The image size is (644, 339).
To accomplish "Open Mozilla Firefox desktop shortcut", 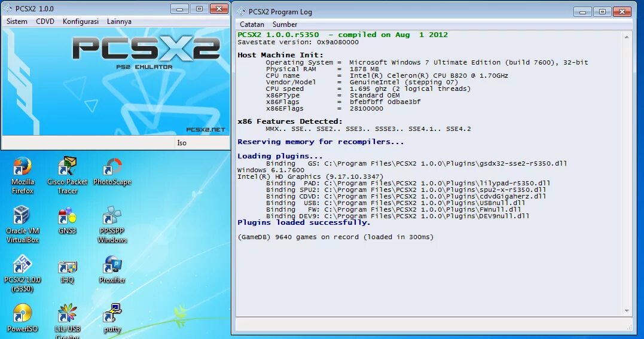I will (x=22, y=175).
